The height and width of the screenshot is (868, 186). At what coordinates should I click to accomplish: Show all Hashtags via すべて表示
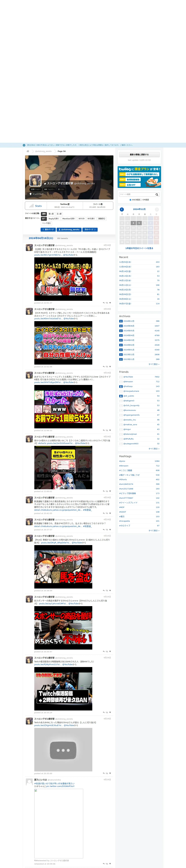tap(154, 530)
